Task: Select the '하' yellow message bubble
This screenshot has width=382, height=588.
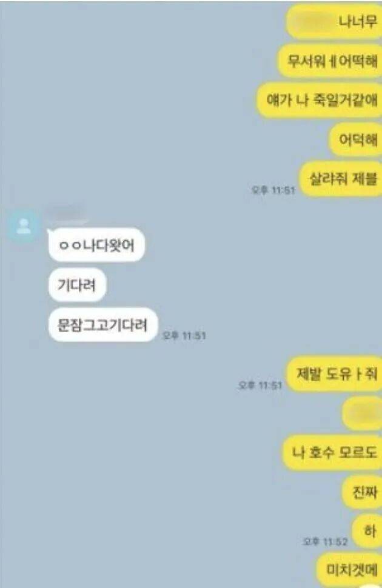Action: tap(367, 532)
